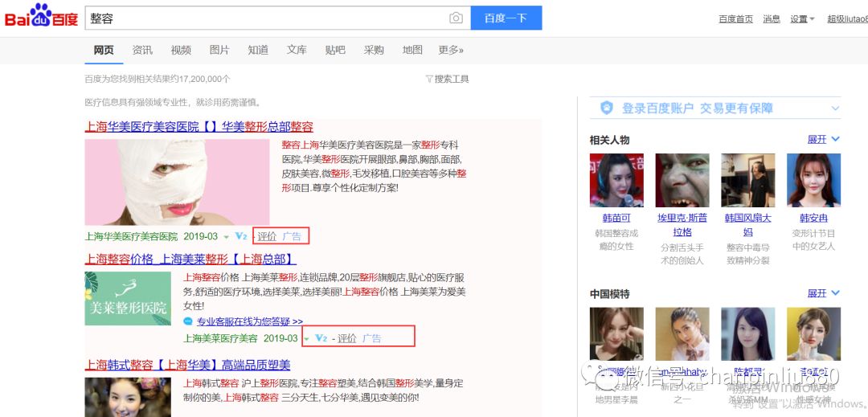Click chat bubble icon before 专业客服
Screen dimensions: 868x417
click(x=188, y=321)
